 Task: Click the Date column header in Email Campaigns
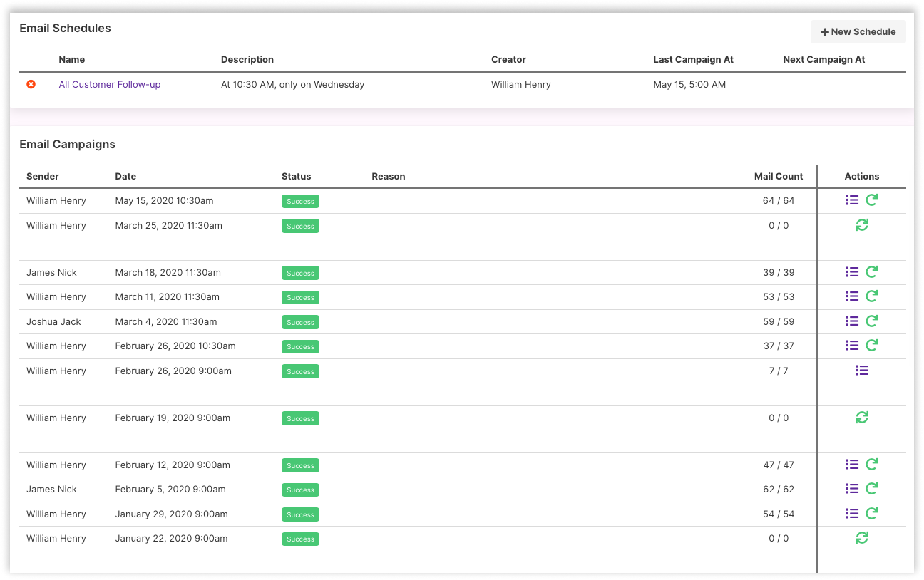[125, 176]
